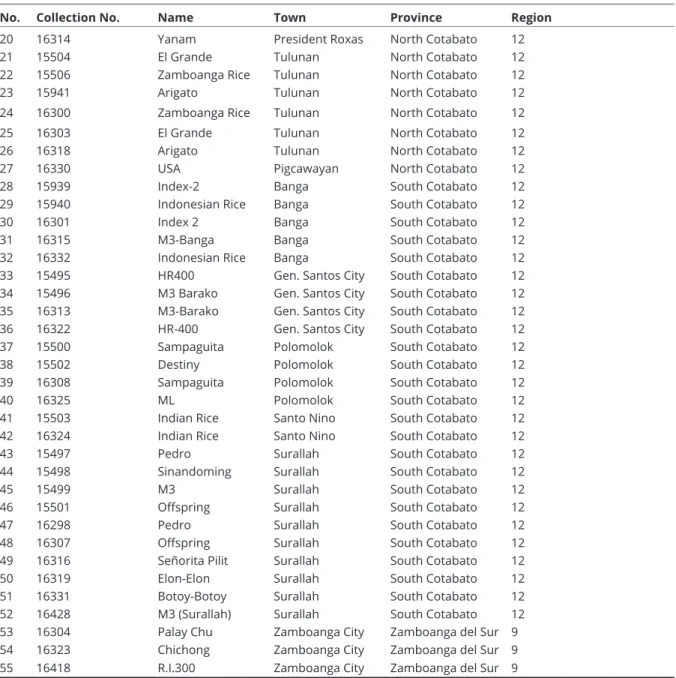The width and height of the screenshot is (676, 678).
Task: Select the name "Botoy-Botoy"
Action: [x=192, y=596]
